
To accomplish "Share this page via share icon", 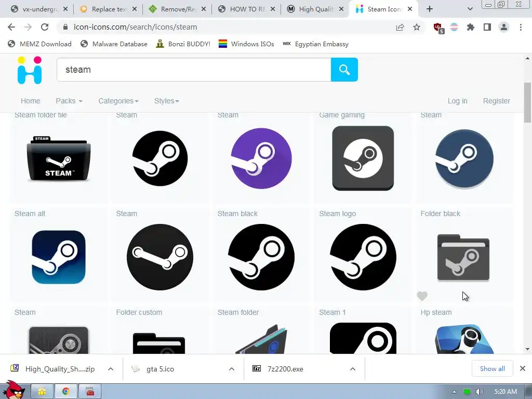I will pos(400,27).
